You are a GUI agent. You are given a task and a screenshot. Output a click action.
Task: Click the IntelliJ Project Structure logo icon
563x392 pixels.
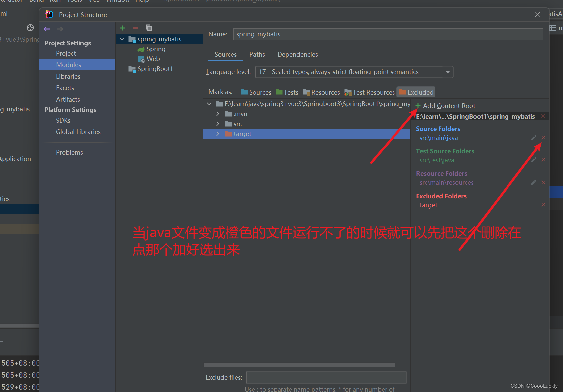(x=49, y=14)
